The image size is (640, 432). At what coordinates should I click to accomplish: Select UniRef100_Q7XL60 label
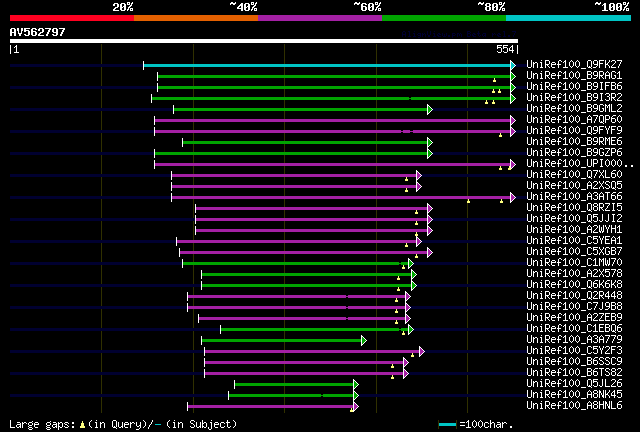pyautogui.click(x=574, y=175)
